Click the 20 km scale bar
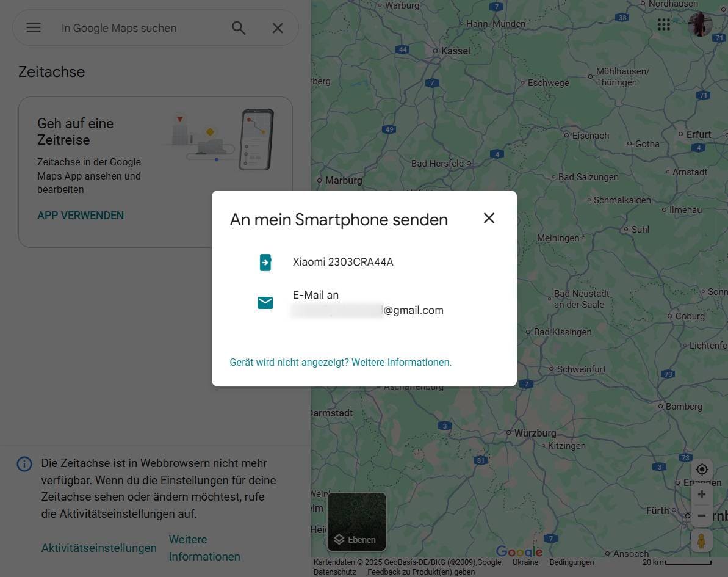The image size is (728, 577). pos(677,562)
